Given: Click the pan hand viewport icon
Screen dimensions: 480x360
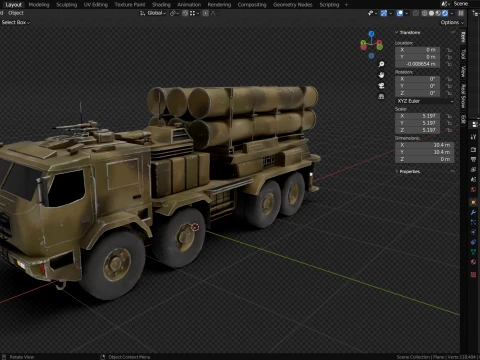Looking at the screenshot, I should (x=381, y=75).
